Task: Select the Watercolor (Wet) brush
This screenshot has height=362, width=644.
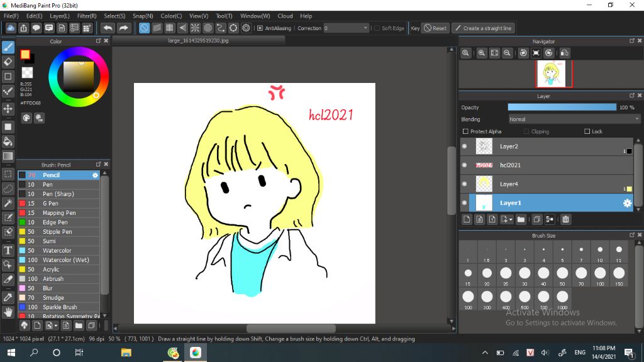Action: tap(58, 260)
